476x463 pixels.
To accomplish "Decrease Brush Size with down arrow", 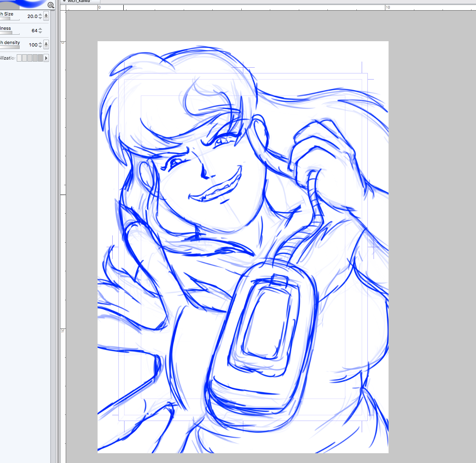I will (x=40, y=18).
